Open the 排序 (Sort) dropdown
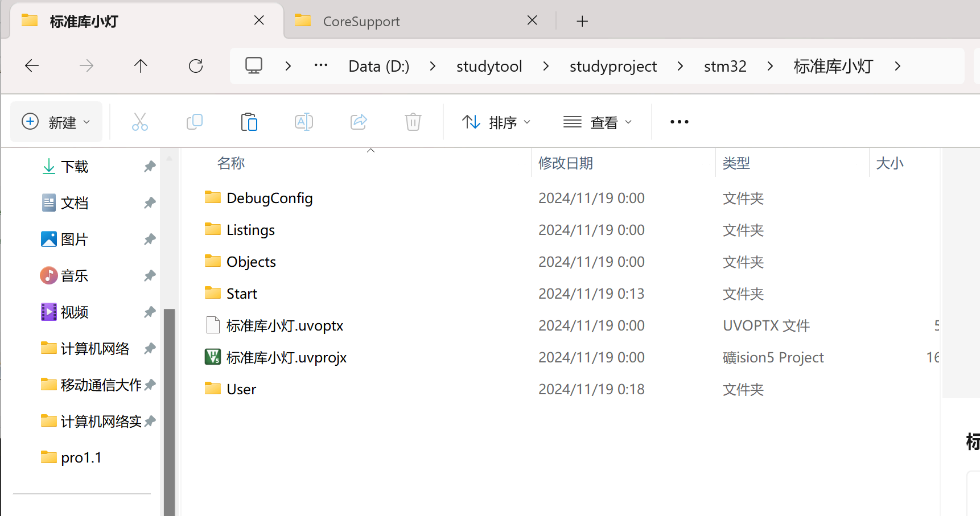 coord(496,122)
